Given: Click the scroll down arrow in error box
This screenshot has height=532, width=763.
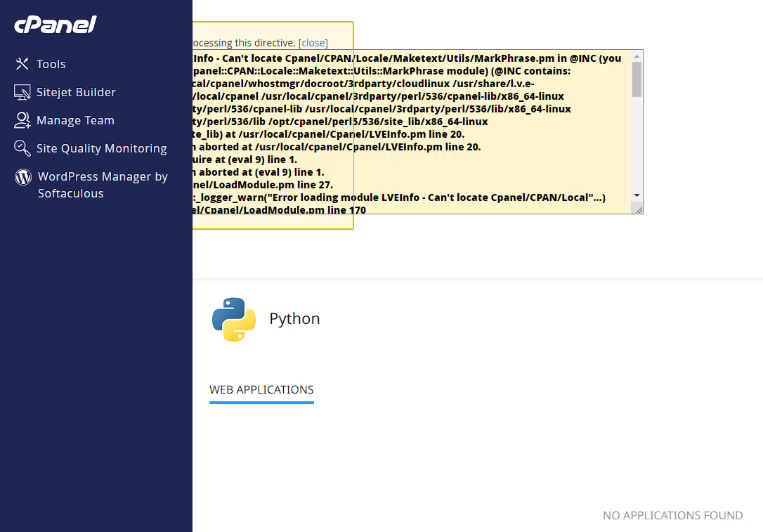Looking at the screenshot, I should (637, 195).
